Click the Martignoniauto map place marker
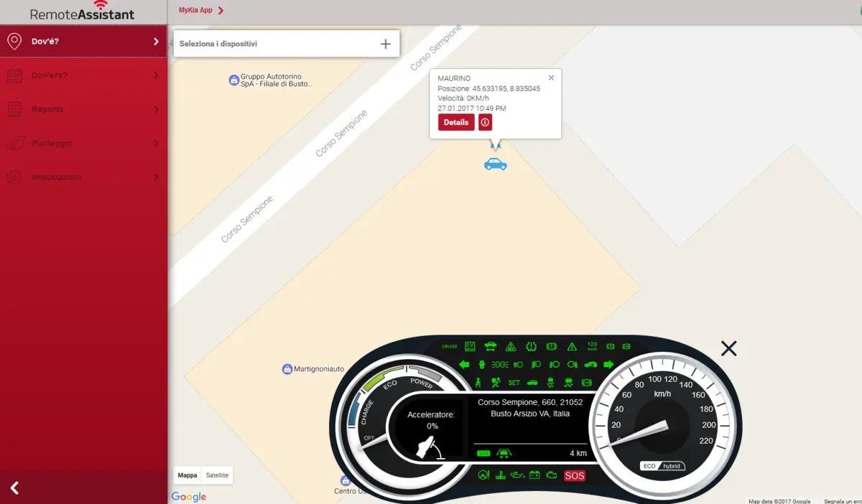Image resolution: width=862 pixels, height=504 pixels. 287,369
